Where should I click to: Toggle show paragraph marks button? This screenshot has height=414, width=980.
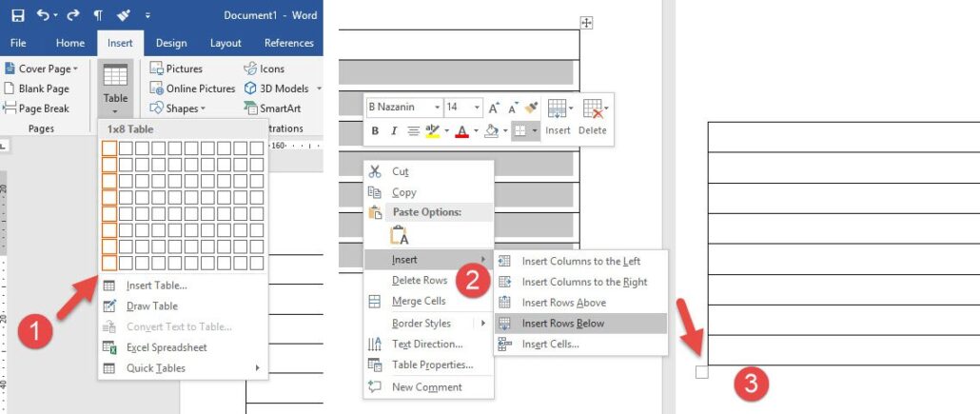pos(99,16)
